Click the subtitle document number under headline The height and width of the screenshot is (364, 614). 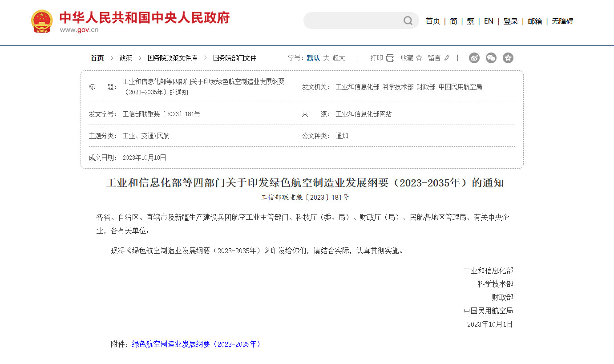click(x=305, y=197)
